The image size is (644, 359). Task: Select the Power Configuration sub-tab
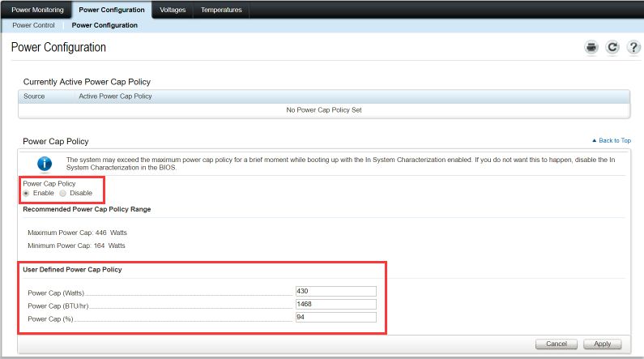(104, 25)
